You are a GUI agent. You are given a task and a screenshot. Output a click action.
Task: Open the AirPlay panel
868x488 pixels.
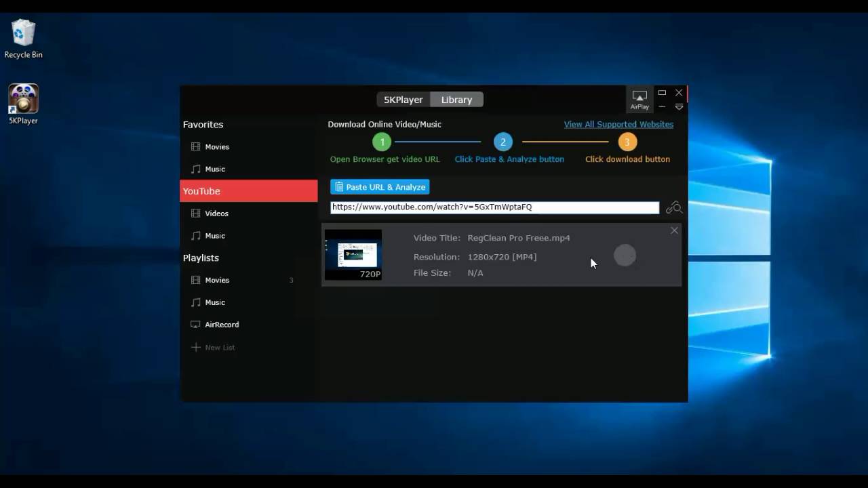(639, 100)
